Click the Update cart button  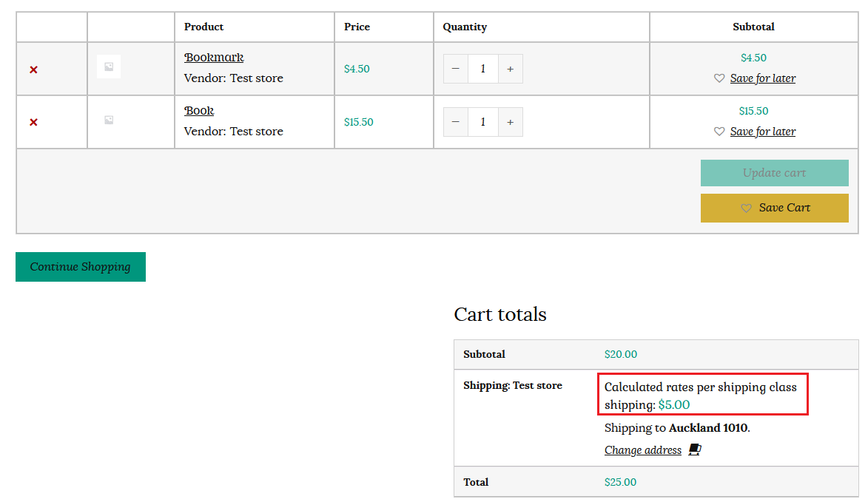pyautogui.click(x=775, y=173)
